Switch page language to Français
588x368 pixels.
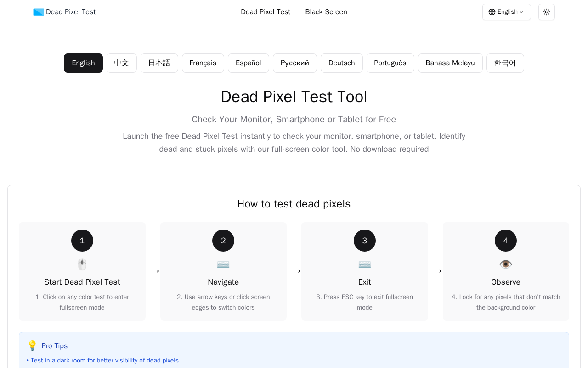[203, 63]
